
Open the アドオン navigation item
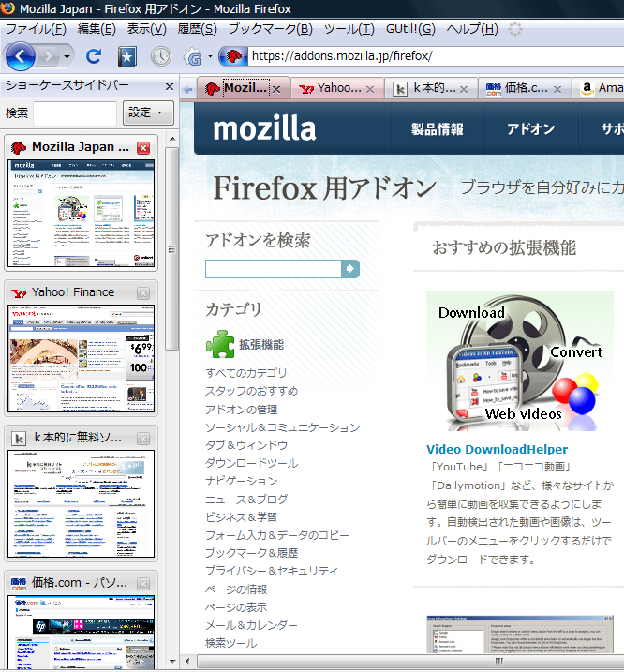pos(530,129)
